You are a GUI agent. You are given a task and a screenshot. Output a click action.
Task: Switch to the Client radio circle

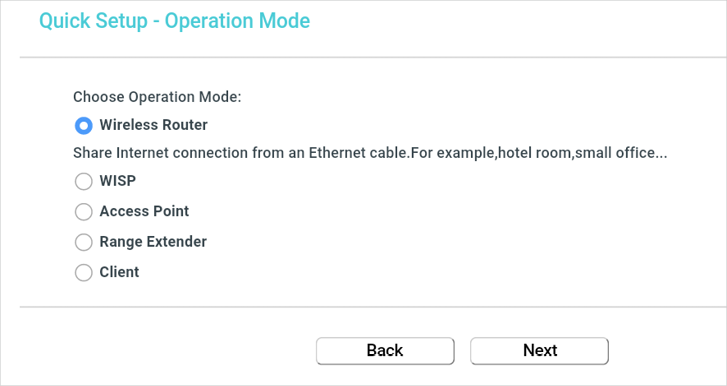click(83, 272)
